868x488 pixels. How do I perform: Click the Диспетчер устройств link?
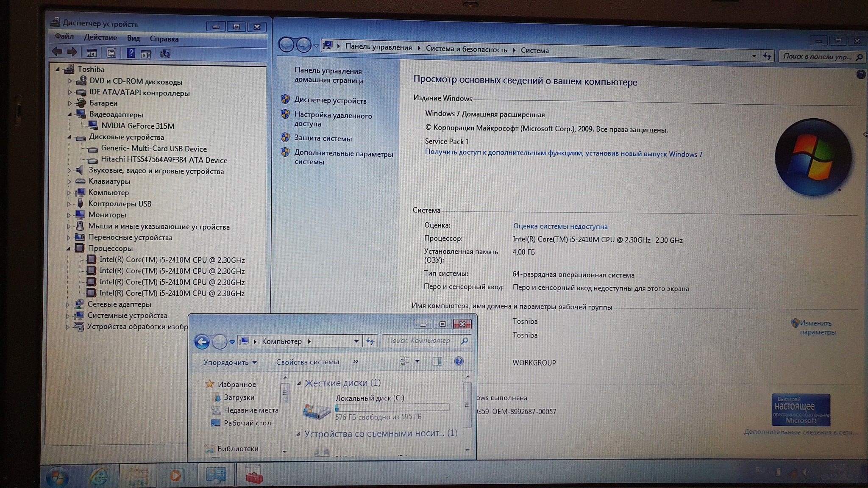coord(330,101)
